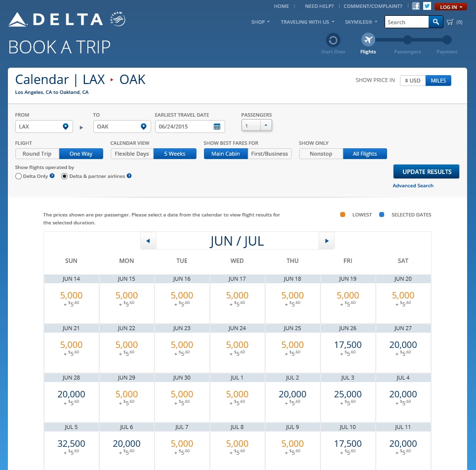Screen dimensions: 476x470
Task: Click the Facebook icon in header
Action: [x=416, y=6]
